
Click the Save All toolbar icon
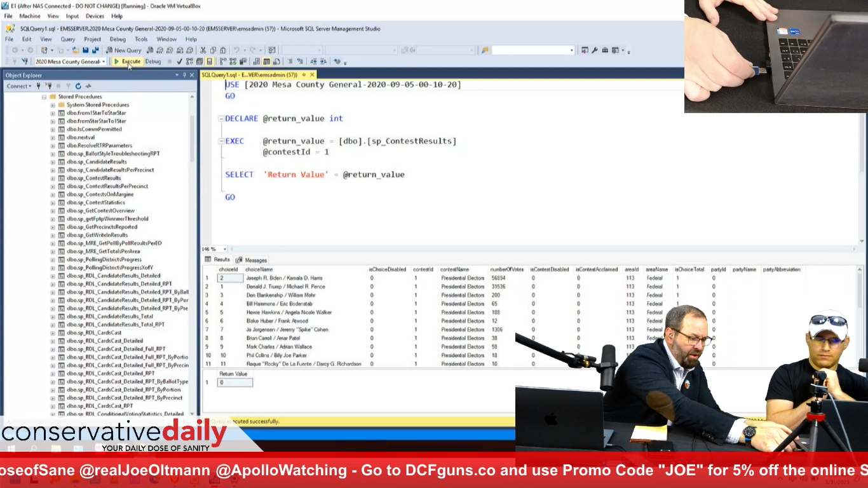pos(95,50)
